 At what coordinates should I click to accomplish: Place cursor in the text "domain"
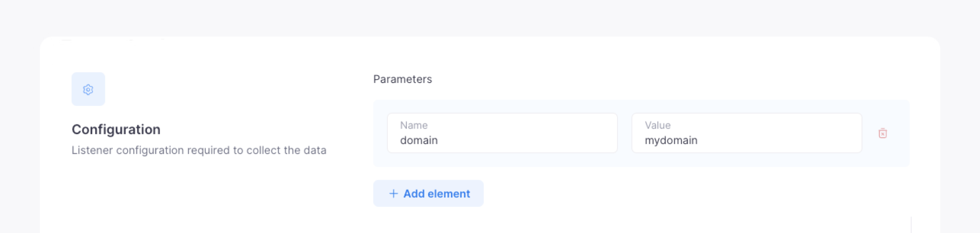pos(419,140)
